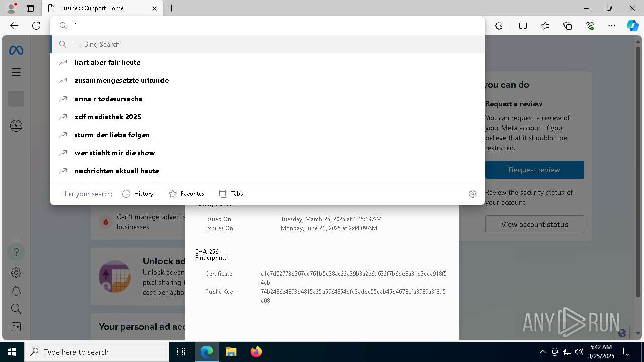644x362 pixels.
Task: Open Collections icon in toolbar
Action: [568, 26]
